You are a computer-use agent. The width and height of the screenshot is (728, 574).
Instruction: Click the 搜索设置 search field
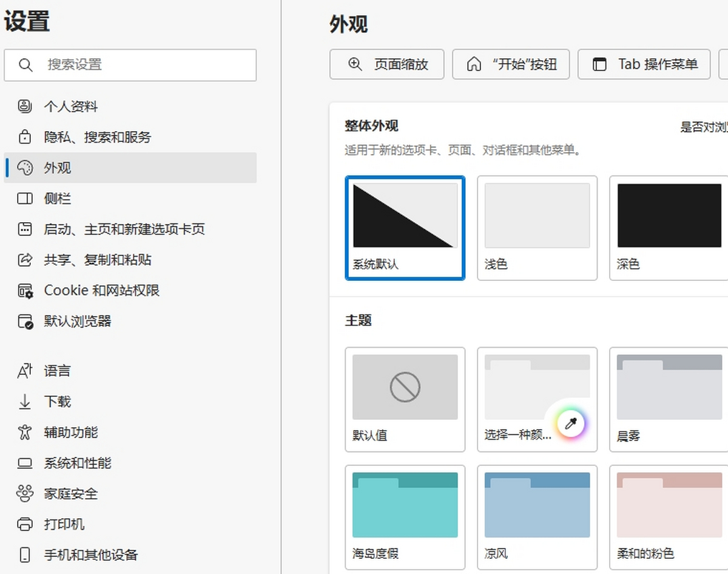(x=130, y=65)
